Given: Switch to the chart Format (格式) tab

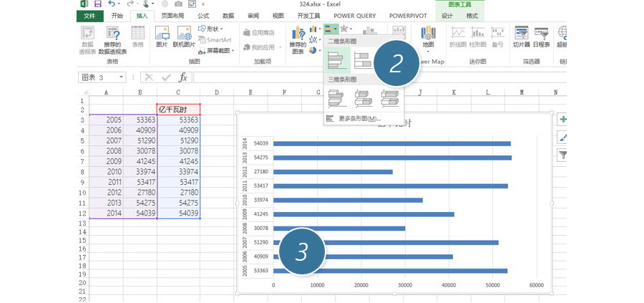Looking at the screenshot, I should pos(472,16).
